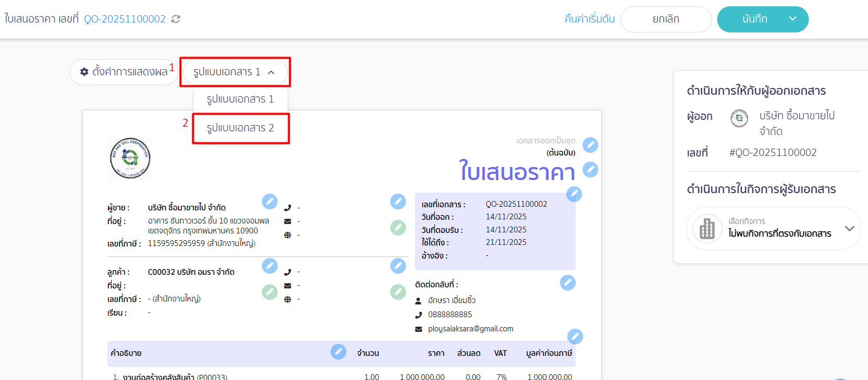The height and width of the screenshot is (380, 868).
Task: Click blue pencil beside the customer phone row
Action: pos(398,266)
